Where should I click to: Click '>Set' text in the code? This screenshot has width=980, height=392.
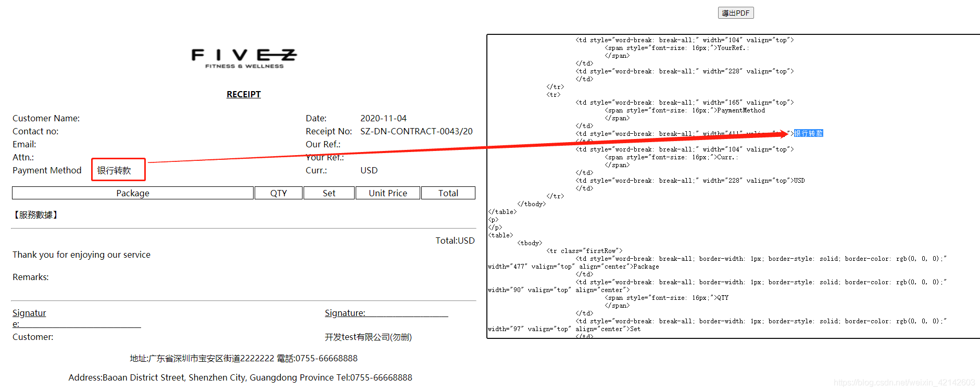pos(634,329)
